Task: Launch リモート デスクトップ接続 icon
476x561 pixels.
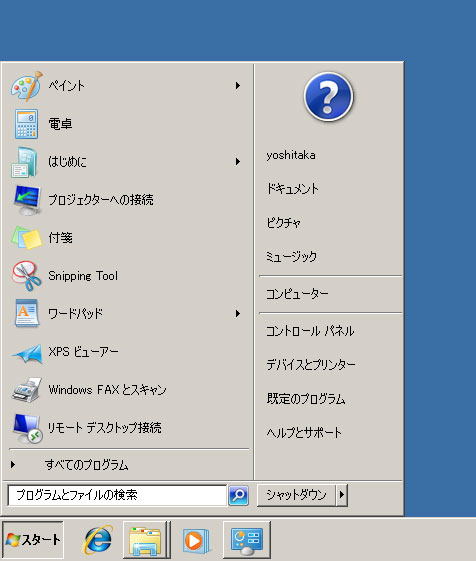Action: tap(27, 428)
